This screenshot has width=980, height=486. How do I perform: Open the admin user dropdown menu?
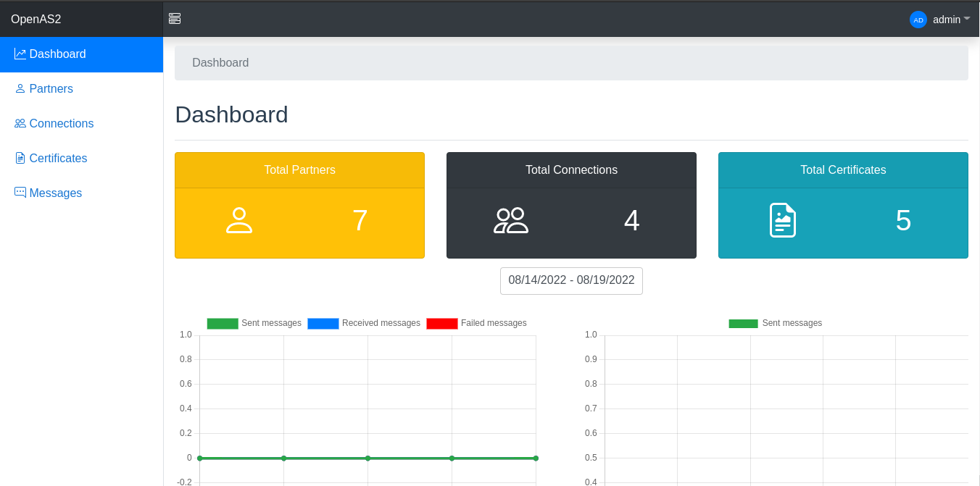tap(946, 20)
